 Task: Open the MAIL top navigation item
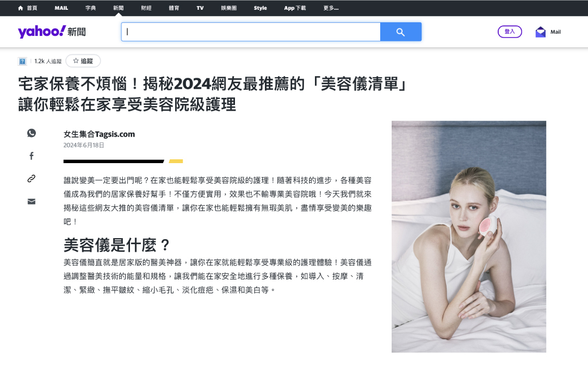pyautogui.click(x=61, y=8)
